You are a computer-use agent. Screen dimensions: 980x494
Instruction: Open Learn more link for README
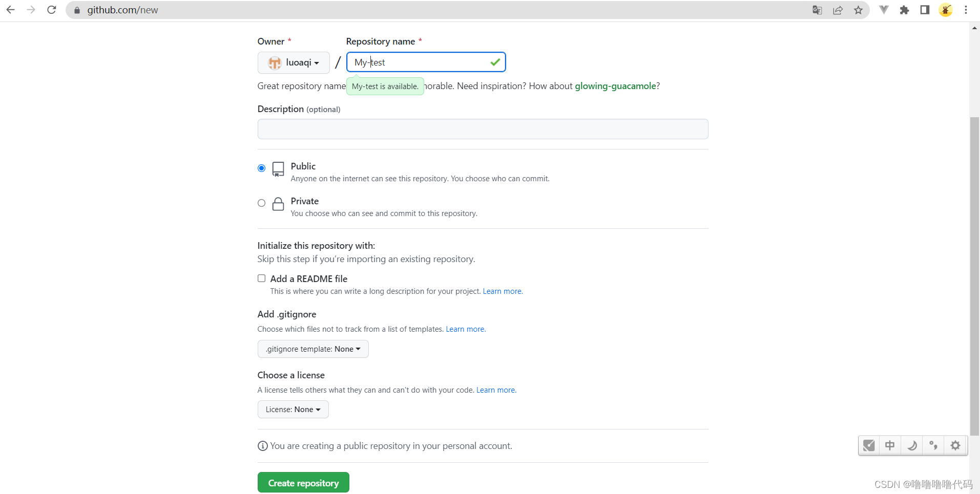503,291
